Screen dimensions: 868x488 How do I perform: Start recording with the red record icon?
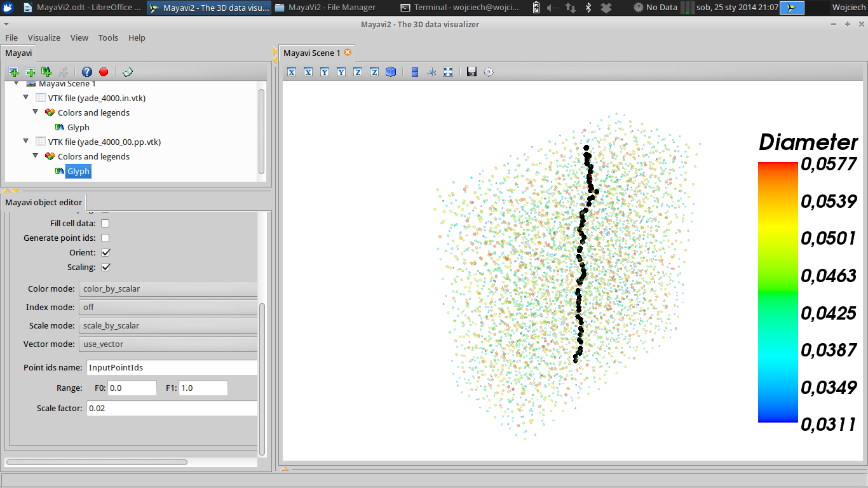[x=104, y=72]
